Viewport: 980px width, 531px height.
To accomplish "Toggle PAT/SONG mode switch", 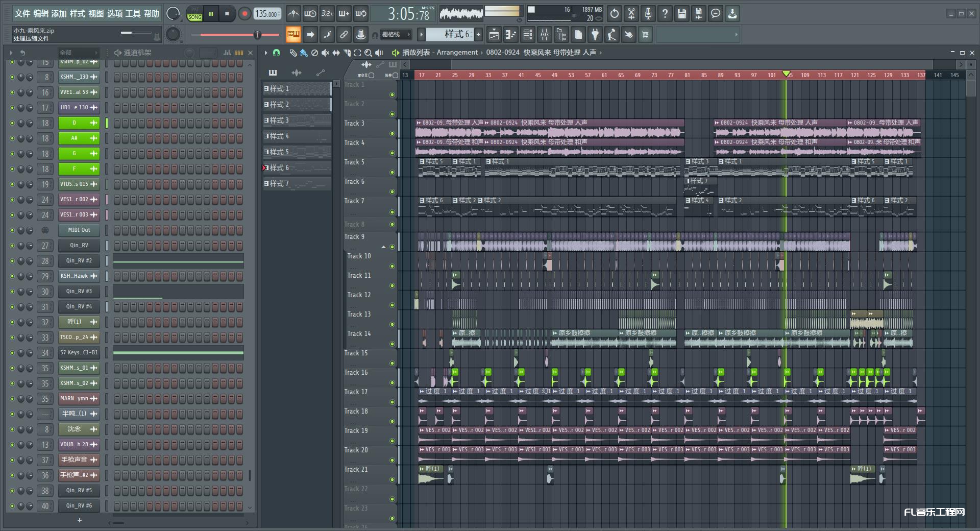I will 194,14.
